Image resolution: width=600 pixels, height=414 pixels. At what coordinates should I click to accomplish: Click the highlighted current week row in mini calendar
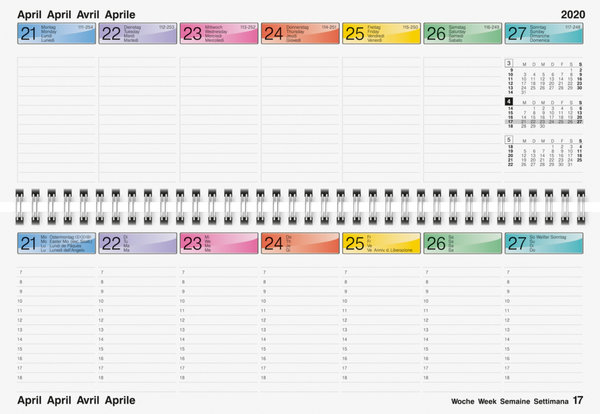545,122
